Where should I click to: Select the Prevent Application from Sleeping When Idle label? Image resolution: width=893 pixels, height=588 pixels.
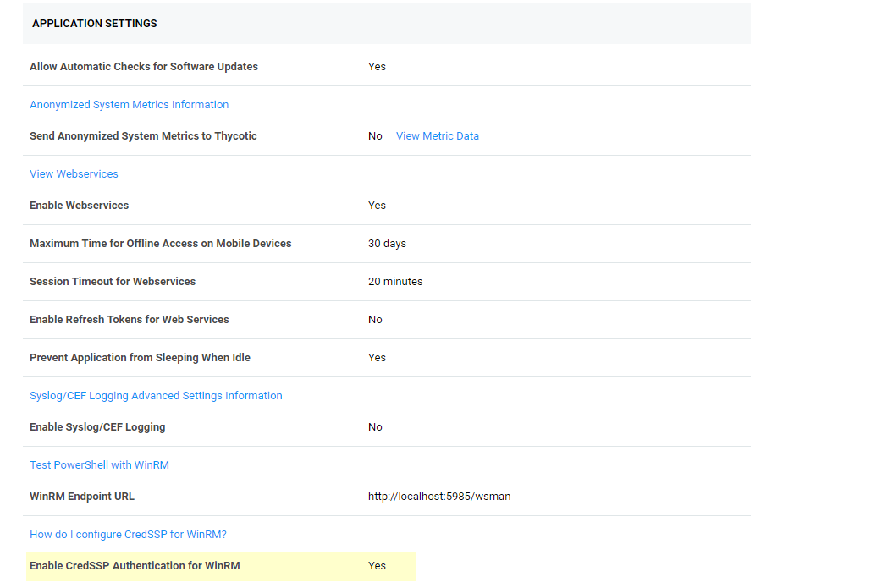140,358
